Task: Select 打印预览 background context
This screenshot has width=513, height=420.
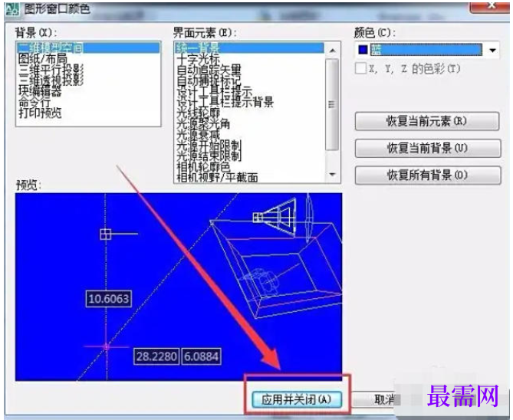Action: (40, 113)
